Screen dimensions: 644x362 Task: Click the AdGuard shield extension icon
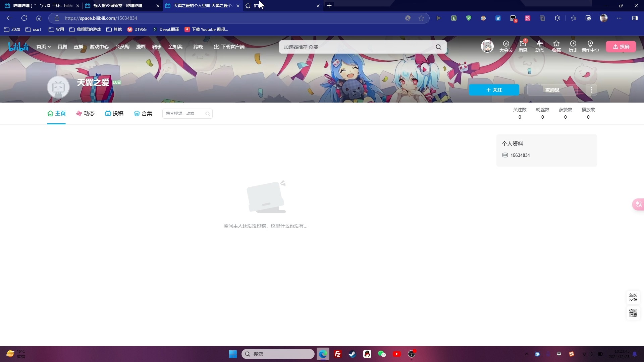point(469,18)
